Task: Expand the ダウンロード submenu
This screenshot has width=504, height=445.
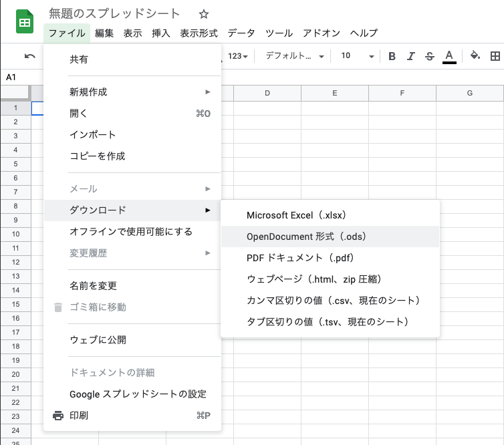Action: 132,210
